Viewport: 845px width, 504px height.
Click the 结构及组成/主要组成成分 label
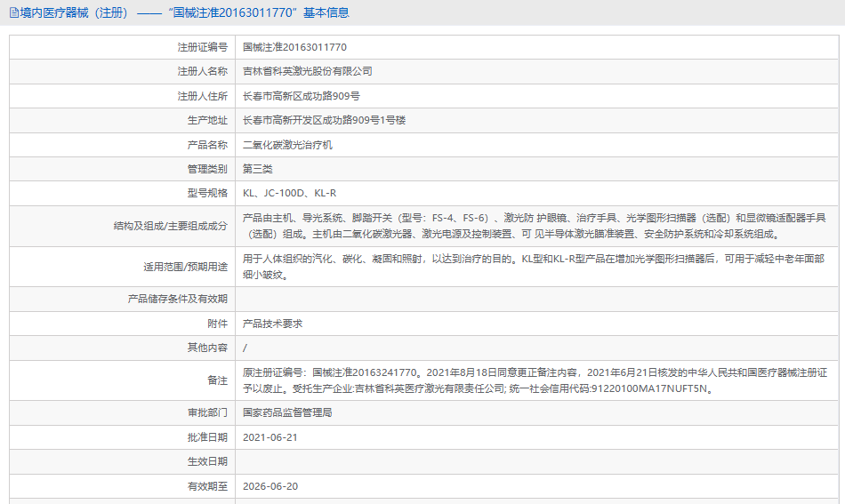pos(170,226)
